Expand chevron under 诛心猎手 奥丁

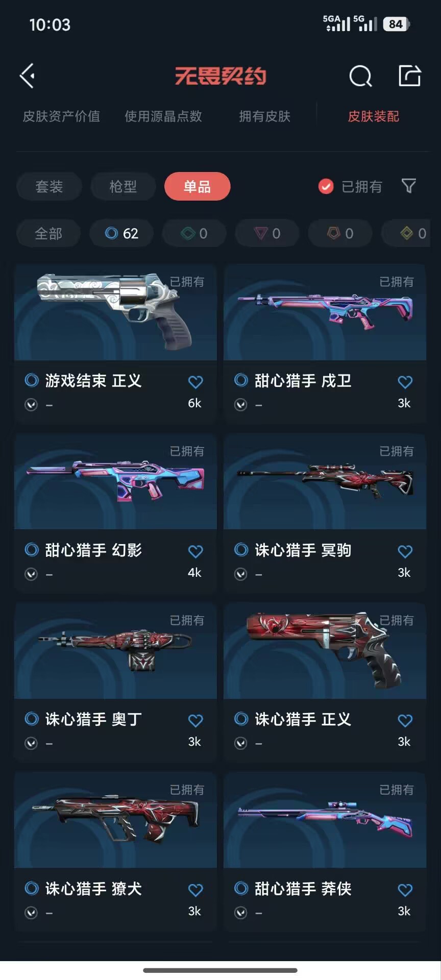31,743
